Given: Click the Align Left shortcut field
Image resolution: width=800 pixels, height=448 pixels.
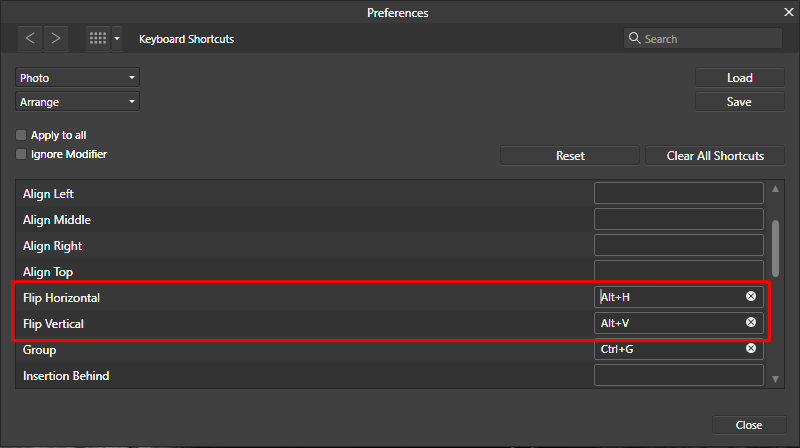Looking at the screenshot, I should [x=679, y=194].
